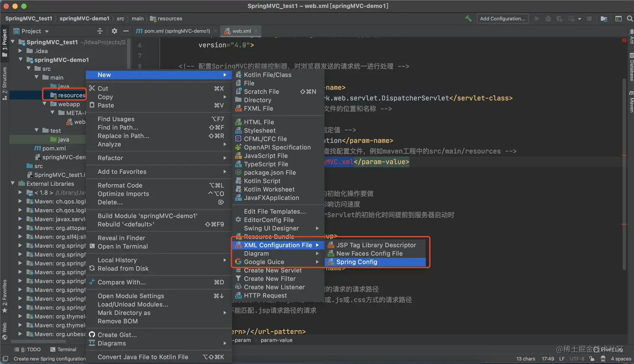Collapse the test folder node
Viewport: 634px width, 364px height.
[36, 130]
